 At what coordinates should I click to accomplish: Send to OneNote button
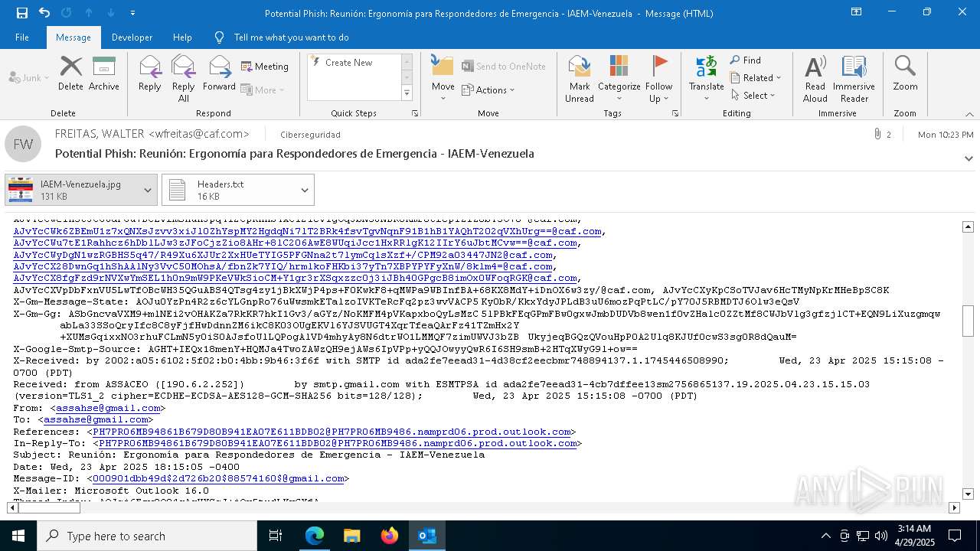pos(504,67)
